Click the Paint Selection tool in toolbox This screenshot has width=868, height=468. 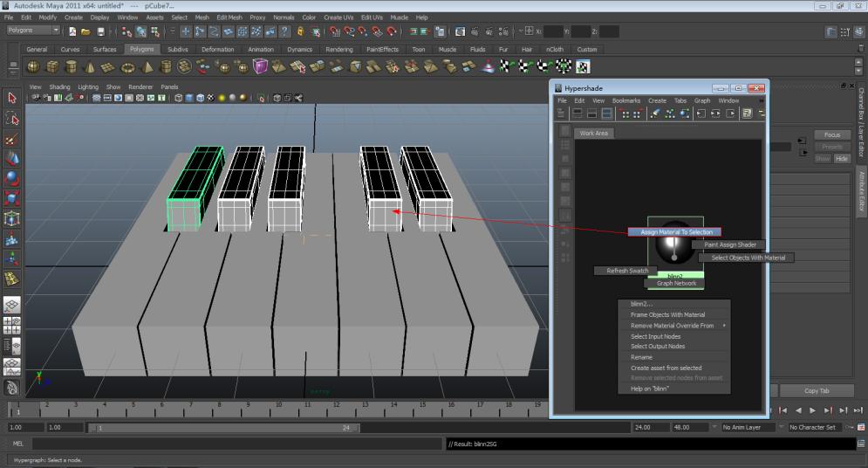click(x=12, y=139)
